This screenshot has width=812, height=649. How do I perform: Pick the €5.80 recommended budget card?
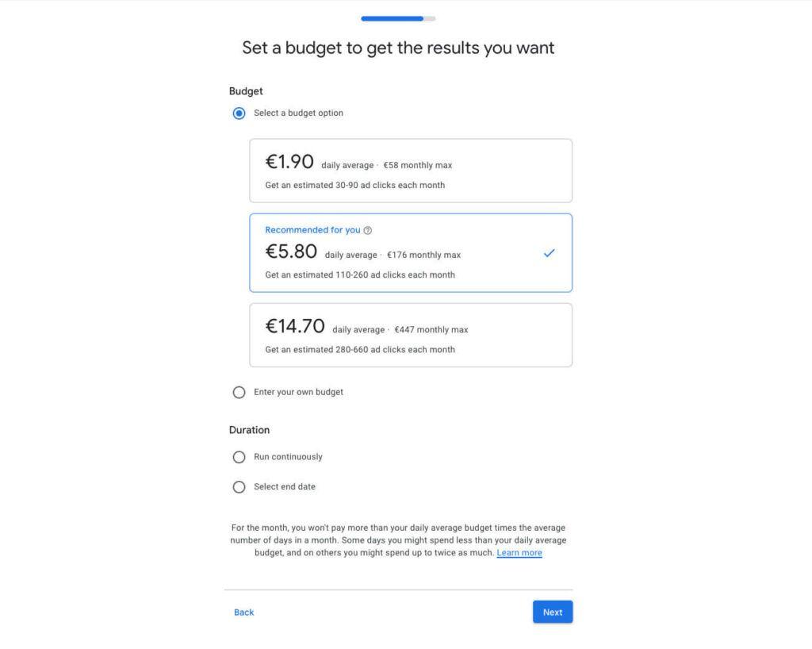[x=411, y=253]
